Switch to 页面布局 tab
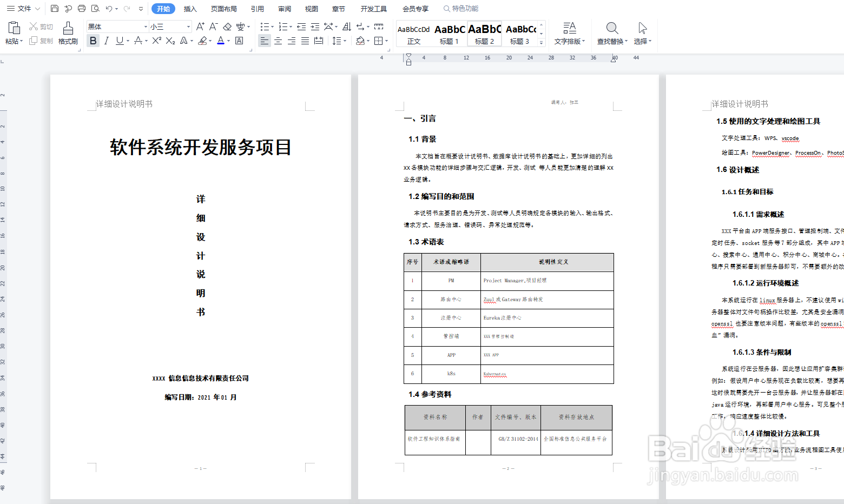 [x=224, y=9]
